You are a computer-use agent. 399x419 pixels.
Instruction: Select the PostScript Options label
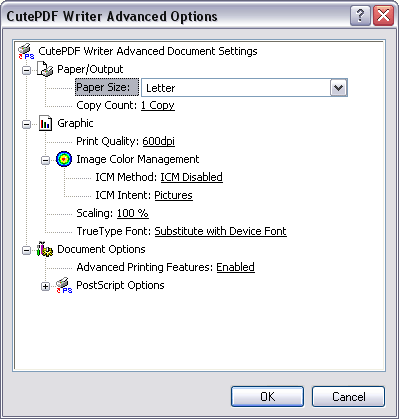coord(120,285)
